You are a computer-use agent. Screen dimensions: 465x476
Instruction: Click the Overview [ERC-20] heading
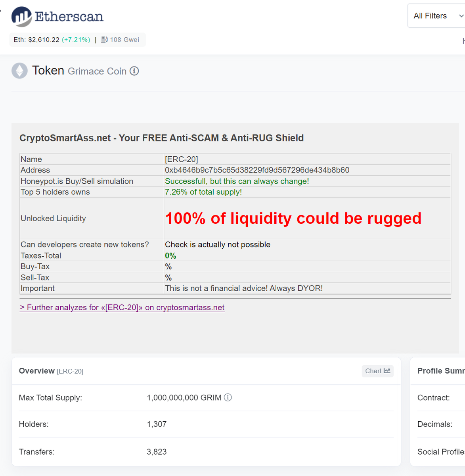[51, 371]
